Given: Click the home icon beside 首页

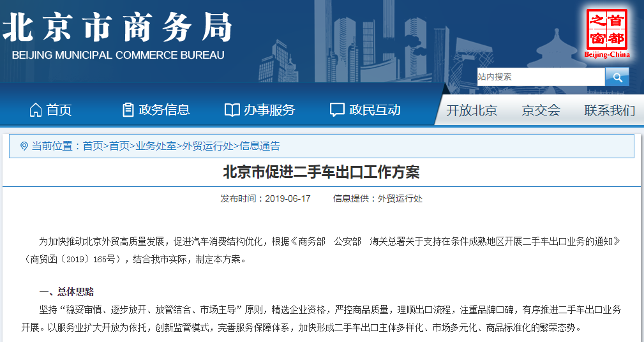Looking at the screenshot, I should click(36, 110).
